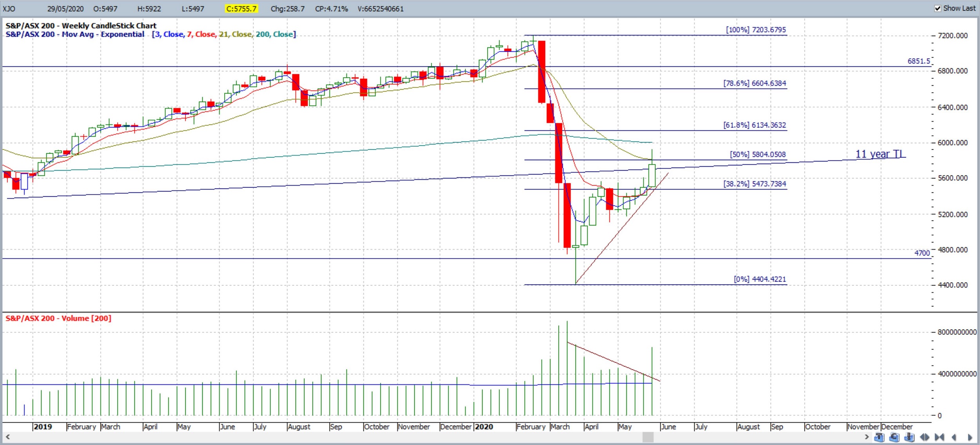Click the 'C' chart icon in bottom toolbar
Image resolution: width=980 pixels, height=445 pixels.
coord(894,437)
